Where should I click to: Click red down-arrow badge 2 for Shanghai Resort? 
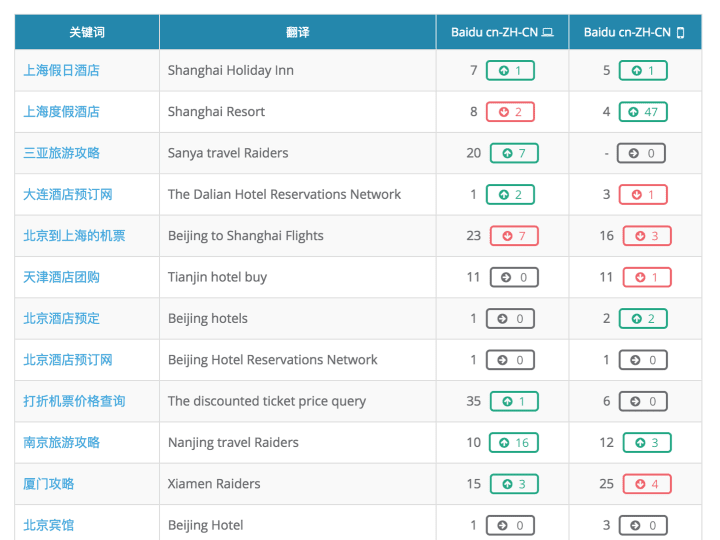click(x=510, y=112)
